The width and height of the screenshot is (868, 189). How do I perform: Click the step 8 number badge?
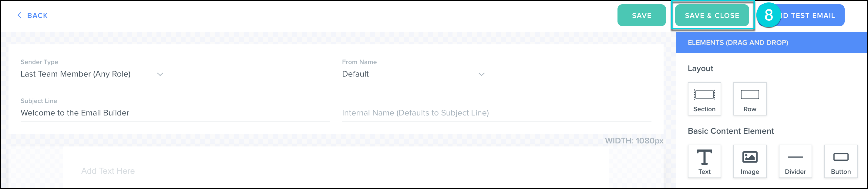coord(768,15)
